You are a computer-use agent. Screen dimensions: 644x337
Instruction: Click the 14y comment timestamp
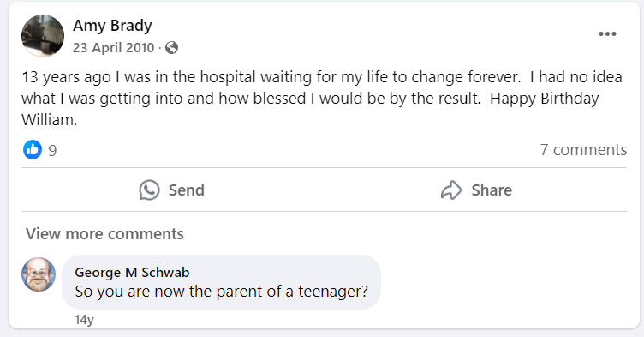point(84,320)
